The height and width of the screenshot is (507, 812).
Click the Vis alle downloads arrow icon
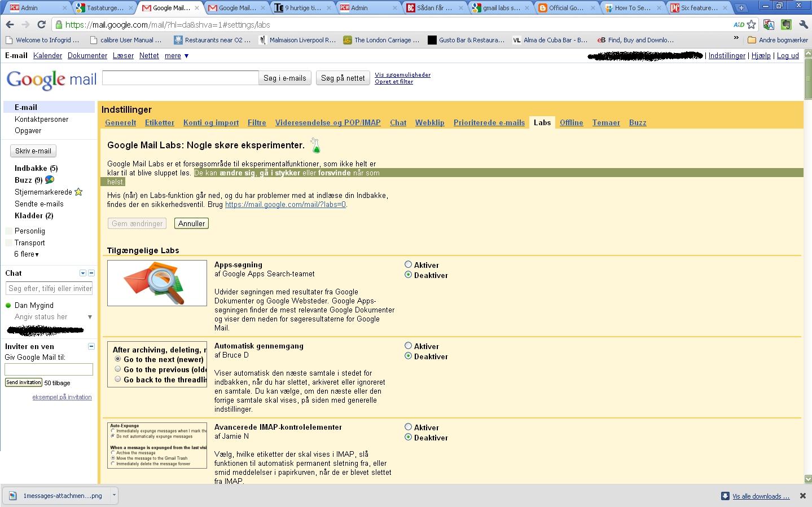(x=725, y=496)
